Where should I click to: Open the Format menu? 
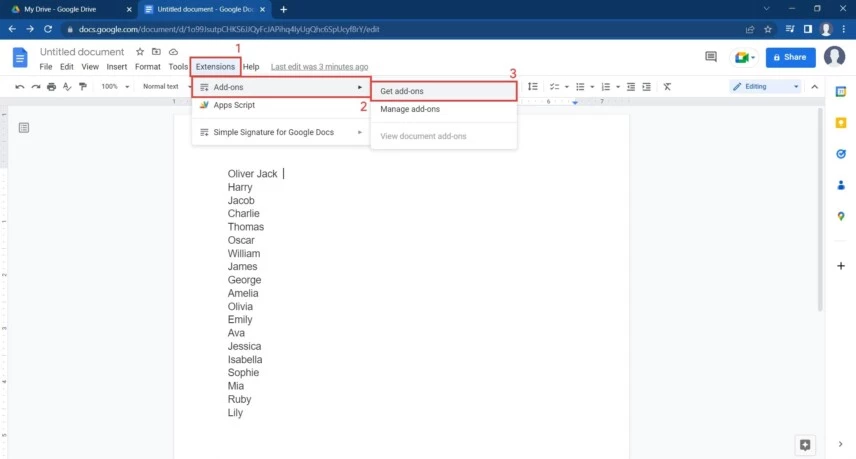click(147, 67)
